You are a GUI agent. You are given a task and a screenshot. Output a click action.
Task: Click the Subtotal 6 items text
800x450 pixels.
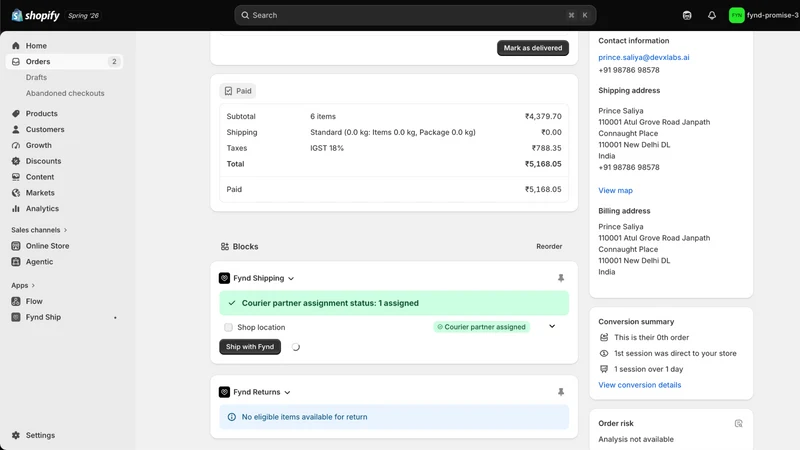tap(323, 116)
